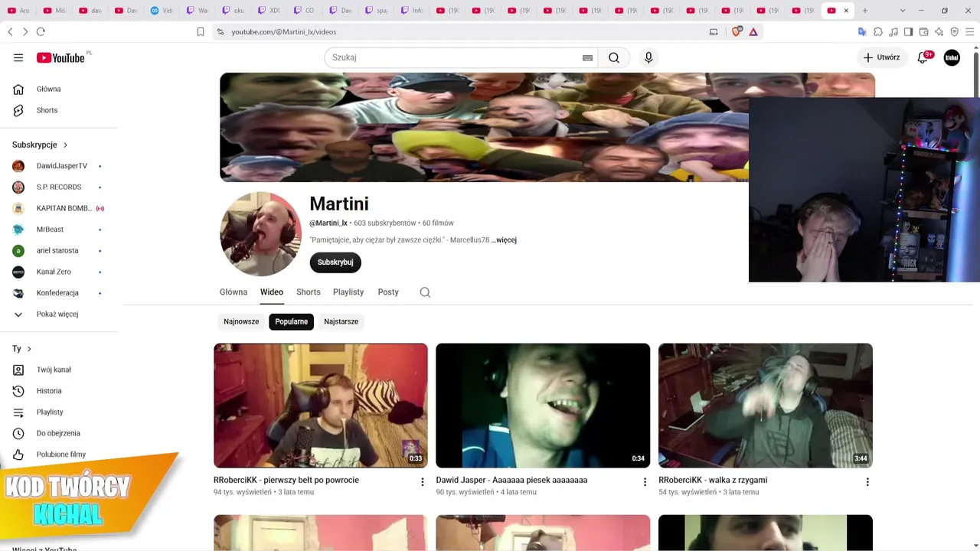
Task: Open 'Do obejrzenia' watch later list
Action: tap(58, 433)
